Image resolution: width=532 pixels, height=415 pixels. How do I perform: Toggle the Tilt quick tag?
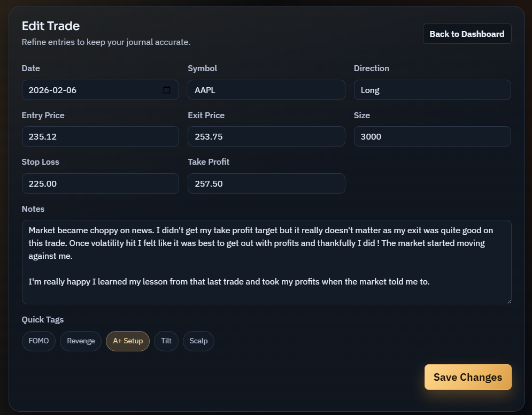click(x=166, y=341)
